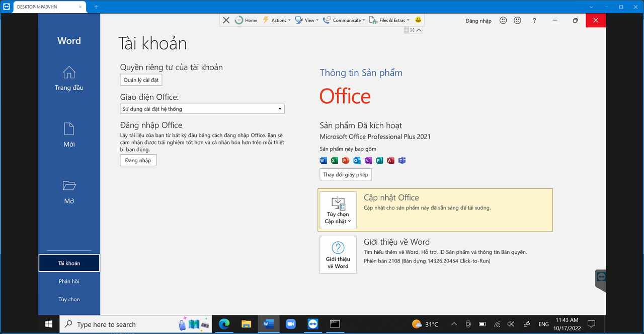Select the Tùy chọn sidebar item
The height and width of the screenshot is (334, 644).
tap(69, 299)
